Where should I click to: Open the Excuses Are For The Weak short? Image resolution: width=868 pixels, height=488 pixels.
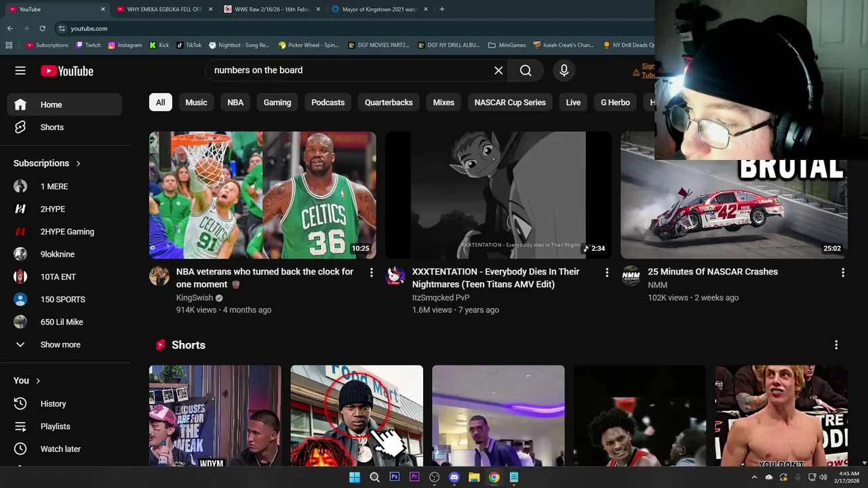click(x=215, y=415)
